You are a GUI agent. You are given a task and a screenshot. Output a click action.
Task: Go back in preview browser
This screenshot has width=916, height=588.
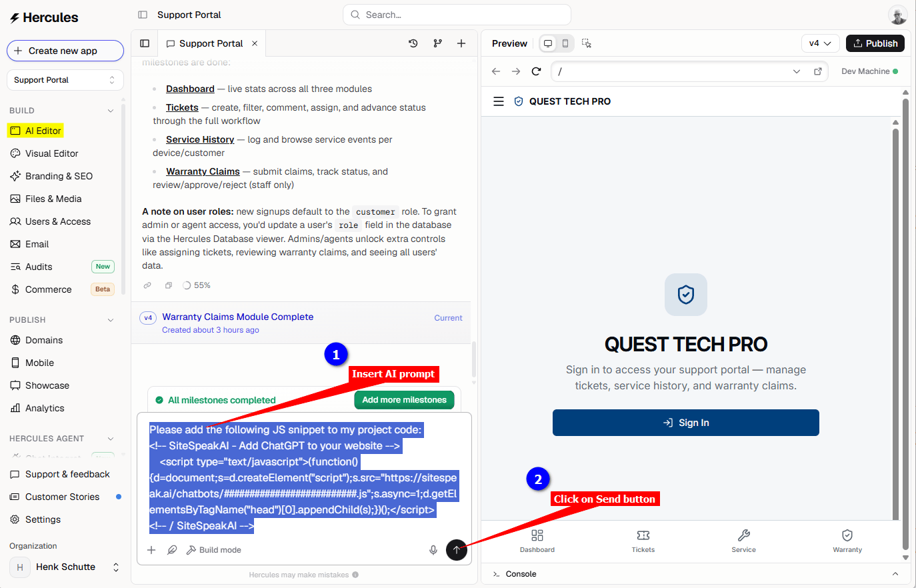496,71
